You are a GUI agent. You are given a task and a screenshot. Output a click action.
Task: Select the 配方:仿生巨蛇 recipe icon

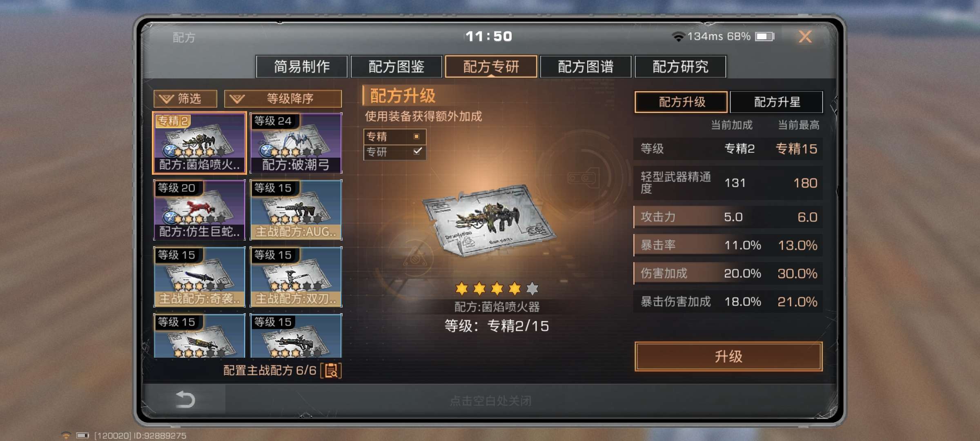point(199,210)
